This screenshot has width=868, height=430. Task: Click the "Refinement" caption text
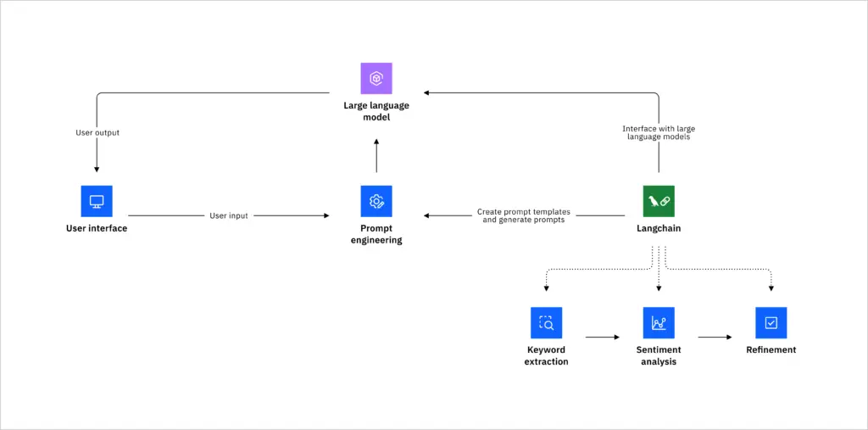click(x=771, y=349)
